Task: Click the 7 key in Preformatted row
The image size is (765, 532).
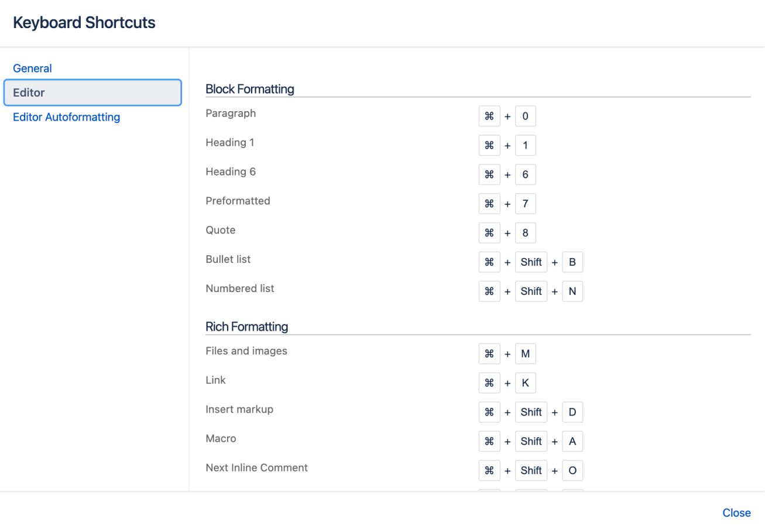Action: (526, 204)
